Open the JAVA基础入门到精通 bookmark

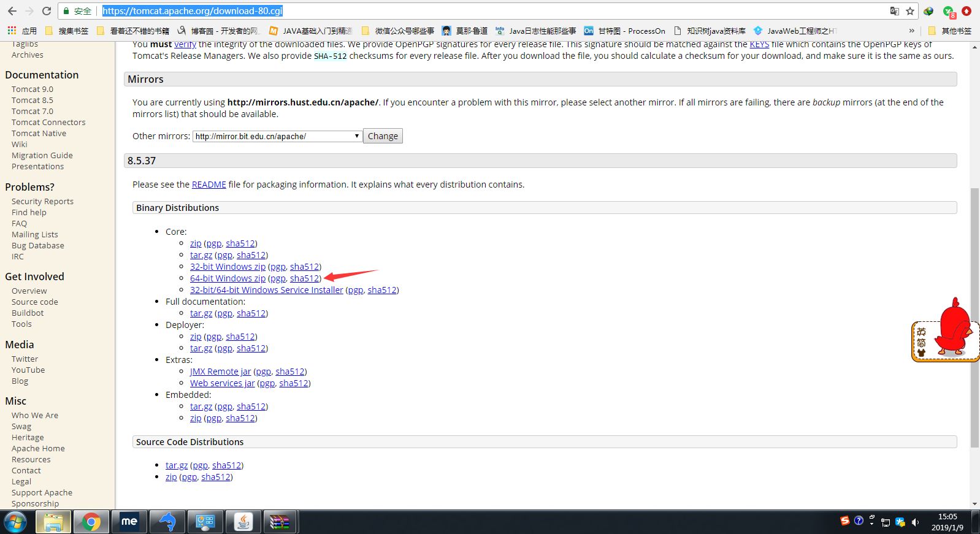pos(310,31)
